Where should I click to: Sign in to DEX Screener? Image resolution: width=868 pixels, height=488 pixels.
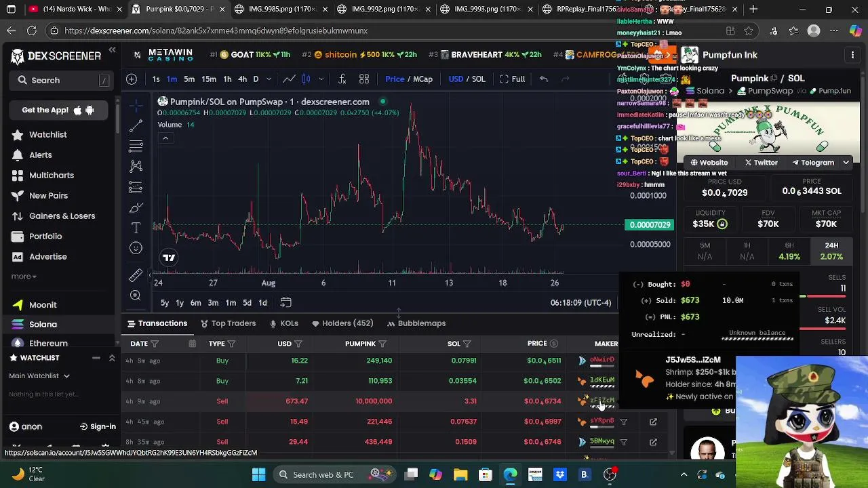(x=96, y=427)
